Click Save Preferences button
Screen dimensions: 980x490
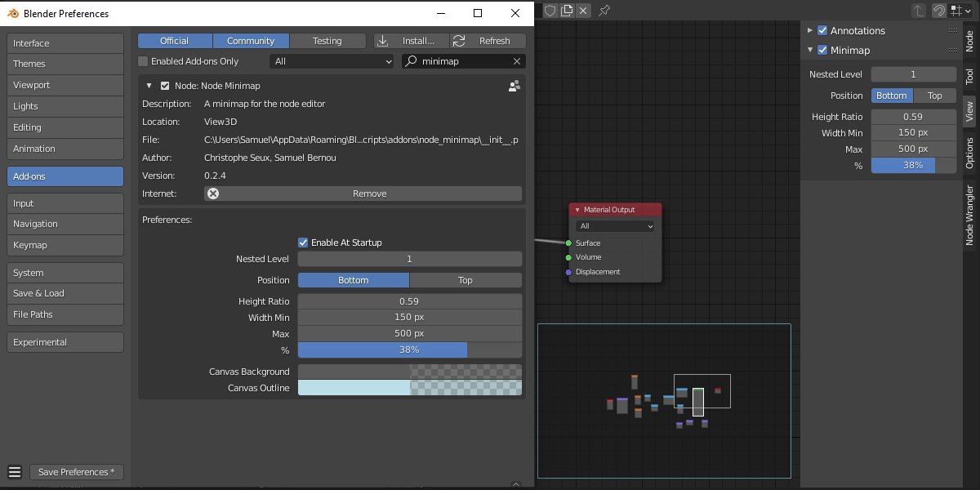tap(77, 472)
